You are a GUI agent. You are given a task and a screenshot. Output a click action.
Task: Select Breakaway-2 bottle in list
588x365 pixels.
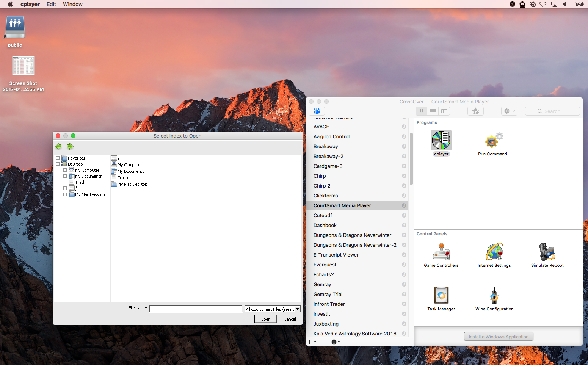tap(357, 156)
